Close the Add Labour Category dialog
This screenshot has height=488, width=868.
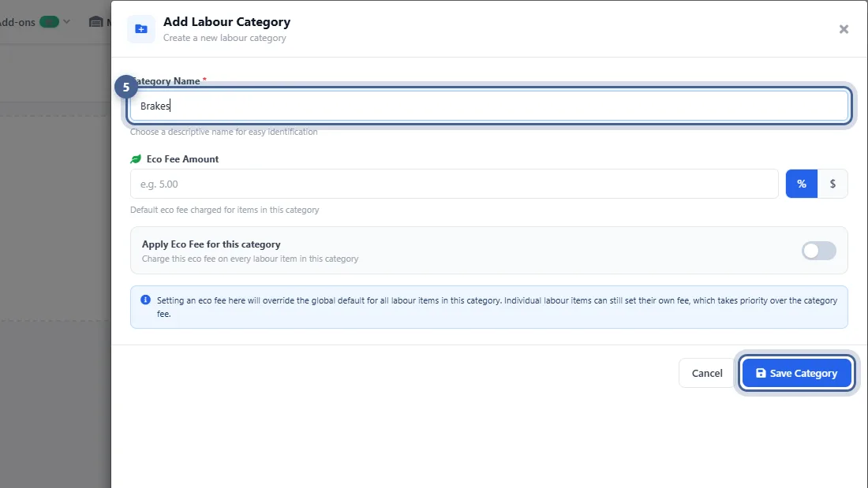tap(844, 29)
